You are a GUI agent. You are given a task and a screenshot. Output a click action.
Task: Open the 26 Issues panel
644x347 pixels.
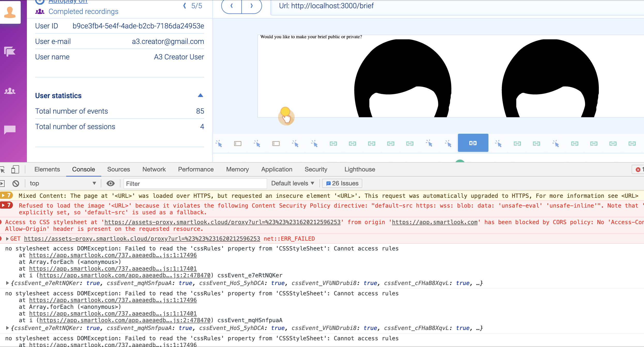tap(342, 183)
